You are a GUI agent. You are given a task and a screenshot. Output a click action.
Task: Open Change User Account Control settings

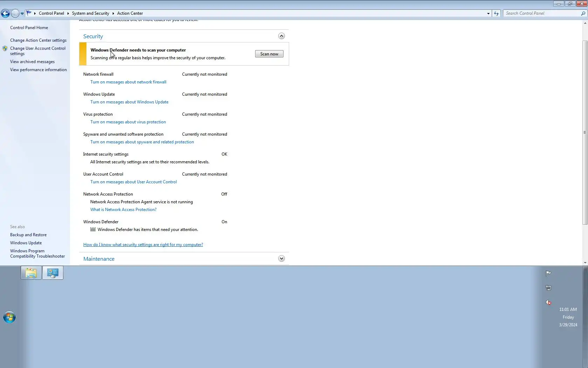(38, 51)
